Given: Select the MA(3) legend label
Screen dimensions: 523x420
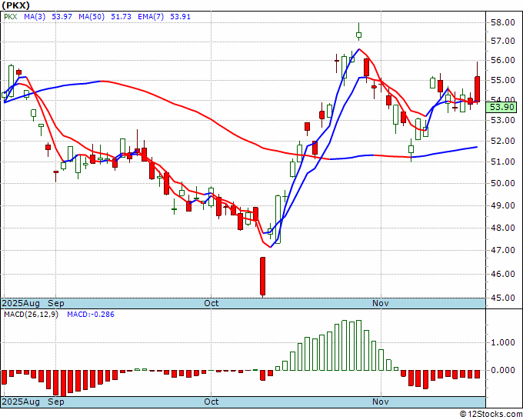Looking at the screenshot, I should (x=35, y=16).
